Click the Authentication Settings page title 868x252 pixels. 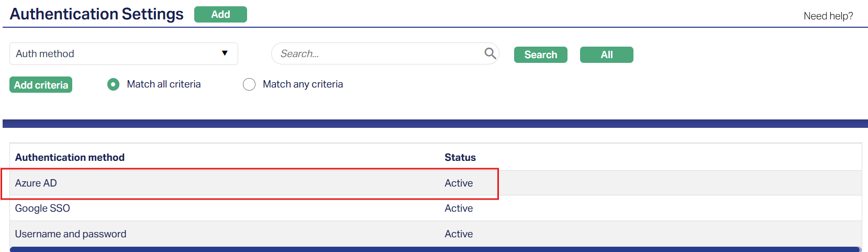[x=97, y=14]
